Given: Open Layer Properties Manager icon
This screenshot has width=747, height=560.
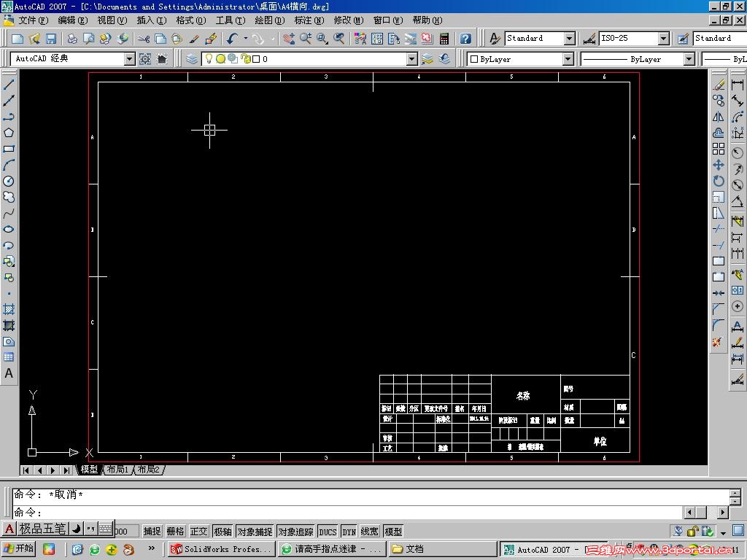Looking at the screenshot, I should [x=192, y=59].
